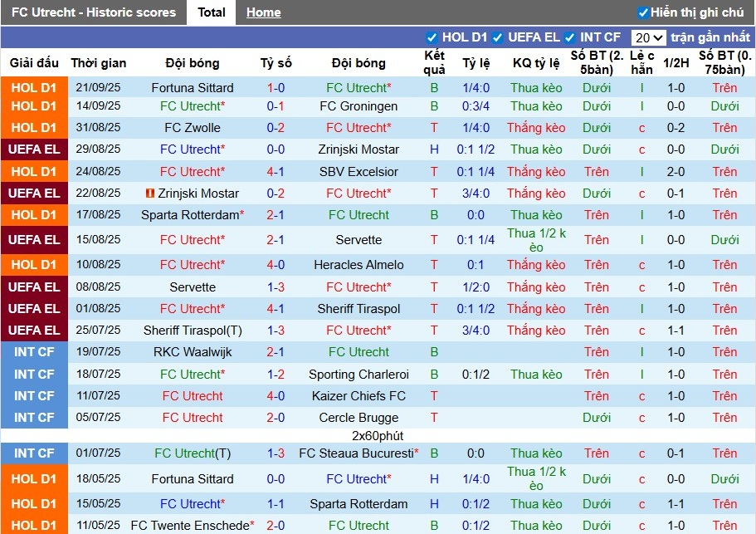Open the recent matches count dropdown showing 20

648,37
